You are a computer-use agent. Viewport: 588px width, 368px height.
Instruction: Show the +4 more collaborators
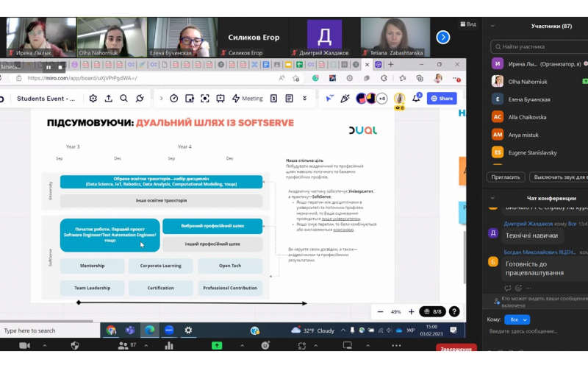(x=381, y=99)
